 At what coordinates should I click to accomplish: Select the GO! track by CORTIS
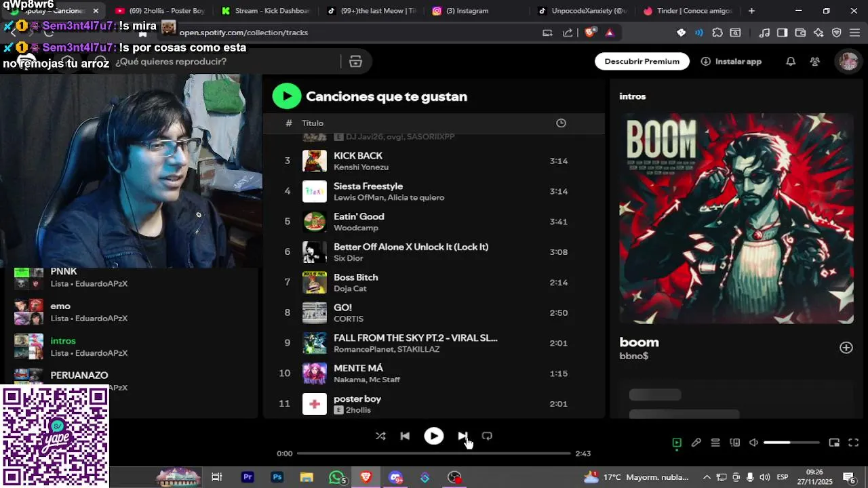tap(434, 312)
